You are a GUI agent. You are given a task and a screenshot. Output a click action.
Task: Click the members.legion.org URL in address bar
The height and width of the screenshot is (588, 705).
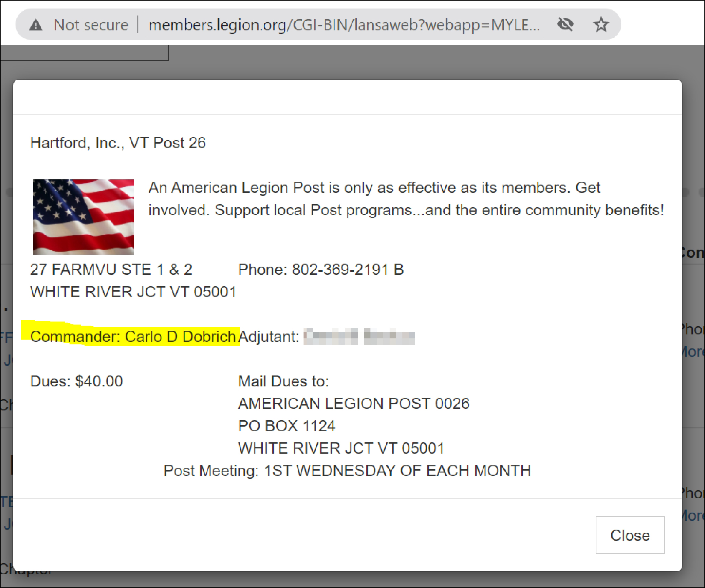point(345,25)
